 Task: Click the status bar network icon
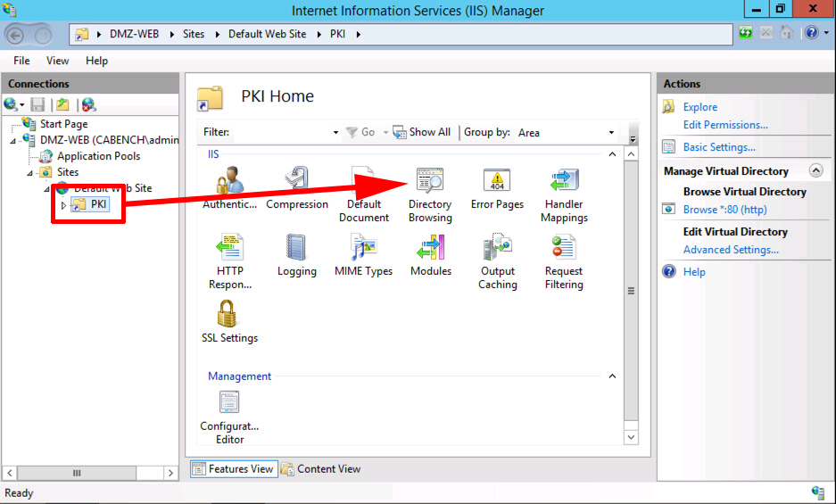click(818, 492)
